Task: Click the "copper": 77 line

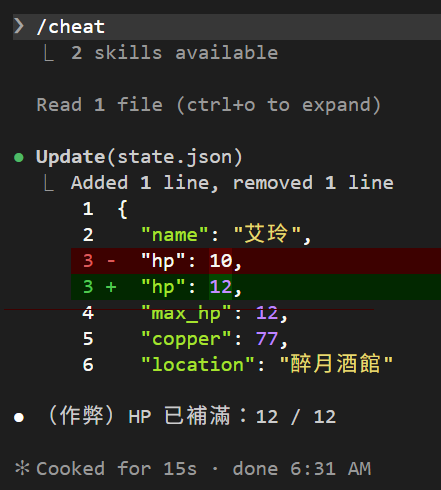Action: click(214, 339)
